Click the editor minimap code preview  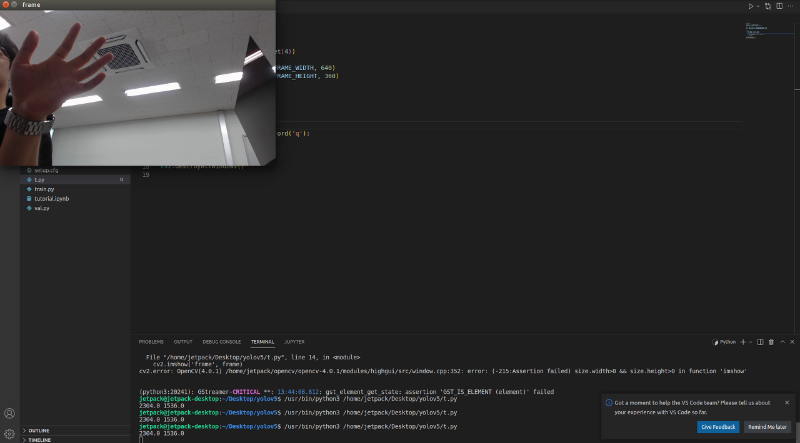click(x=756, y=30)
